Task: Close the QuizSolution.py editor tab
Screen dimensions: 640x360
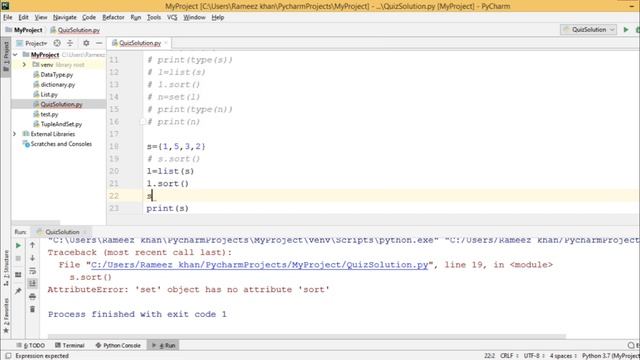Action: coord(166,43)
